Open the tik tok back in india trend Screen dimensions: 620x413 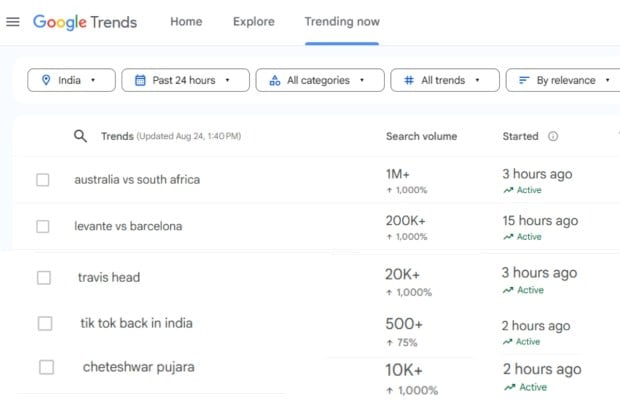[137, 323]
